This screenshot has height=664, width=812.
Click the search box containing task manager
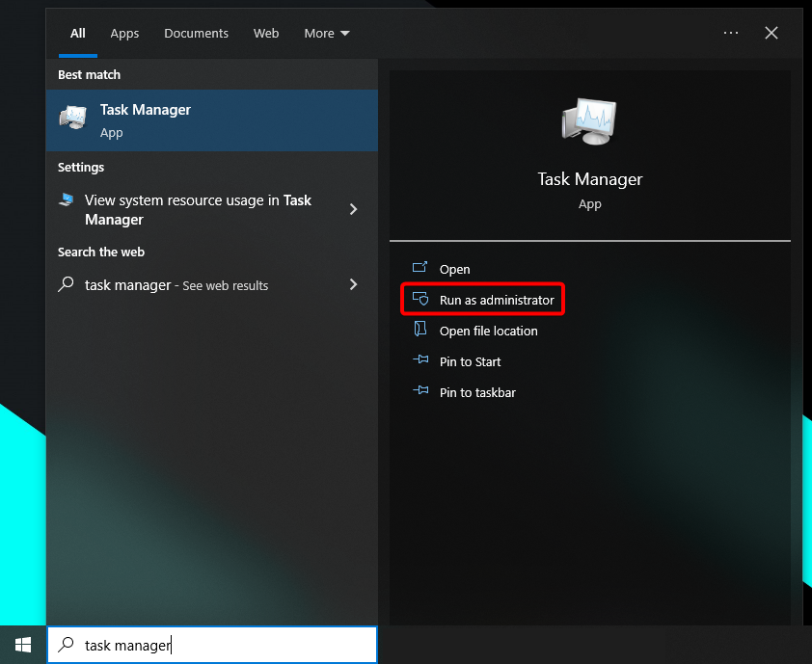(212, 645)
